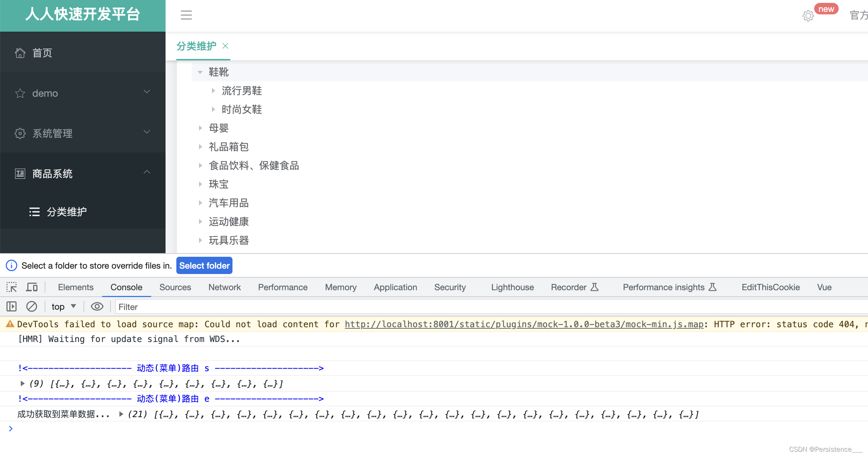Click the console prompt line
Viewport: 868px width, 456px height.
tap(434, 428)
